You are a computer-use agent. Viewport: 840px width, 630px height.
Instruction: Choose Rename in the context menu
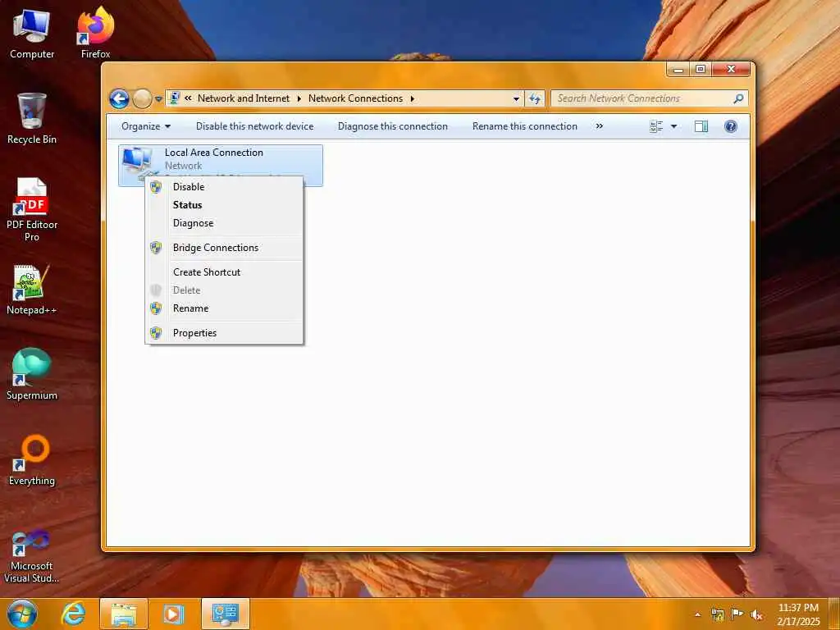pos(224,308)
